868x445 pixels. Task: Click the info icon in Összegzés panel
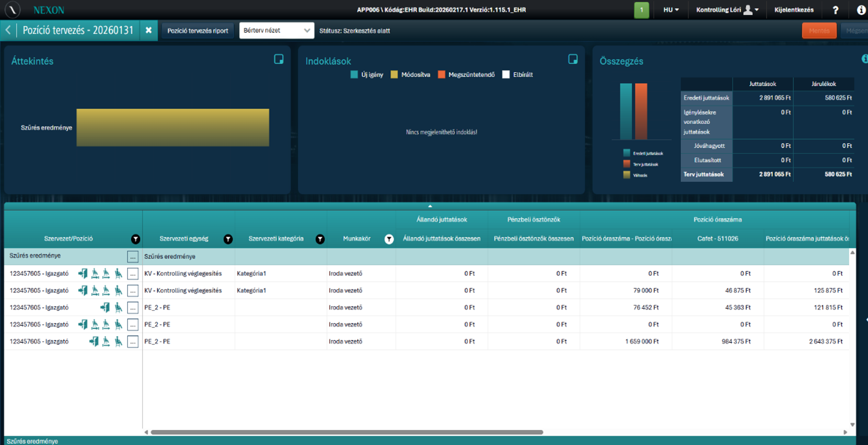[865, 59]
